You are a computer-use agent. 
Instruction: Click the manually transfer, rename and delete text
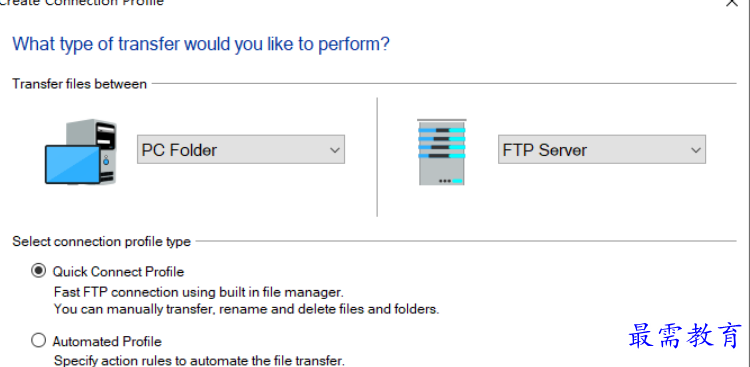246,309
